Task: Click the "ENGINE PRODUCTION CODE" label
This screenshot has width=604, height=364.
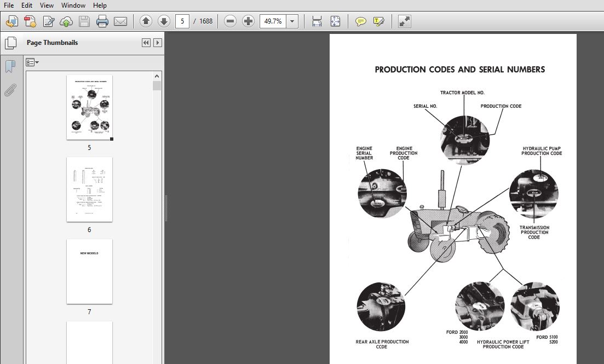Action: pos(404,153)
